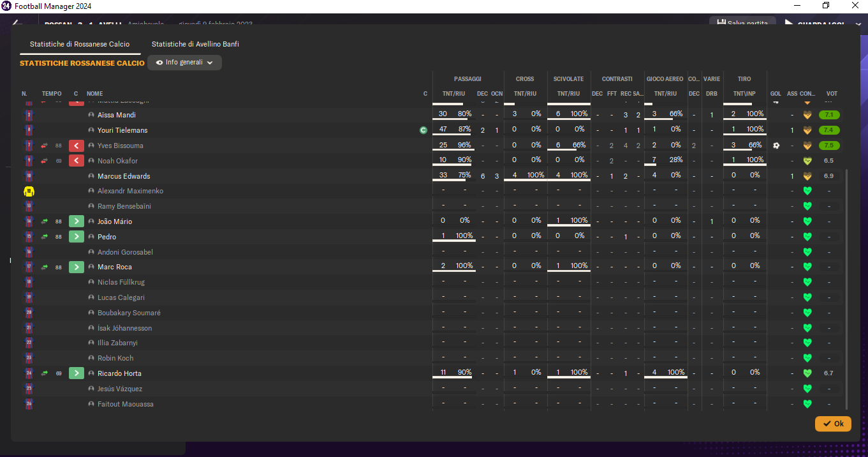
Task: Click green substituted-on chevron for João Mário
Action: (x=77, y=221)
